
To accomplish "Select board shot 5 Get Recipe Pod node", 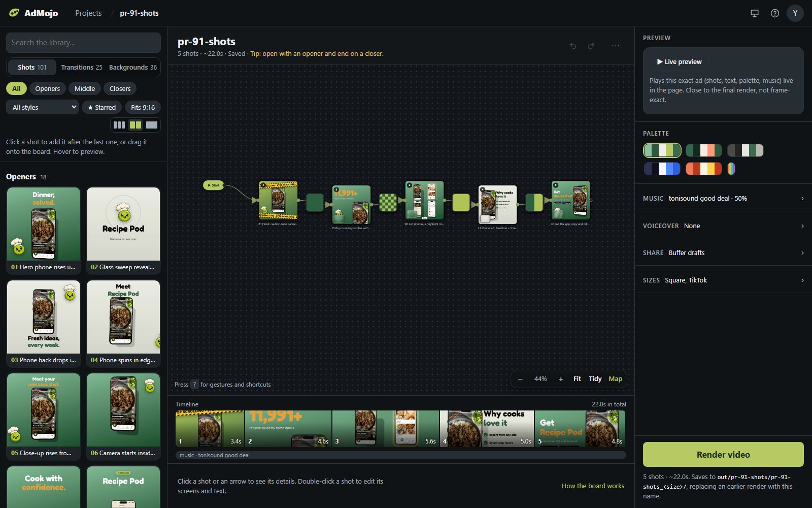I will point(570,201).
